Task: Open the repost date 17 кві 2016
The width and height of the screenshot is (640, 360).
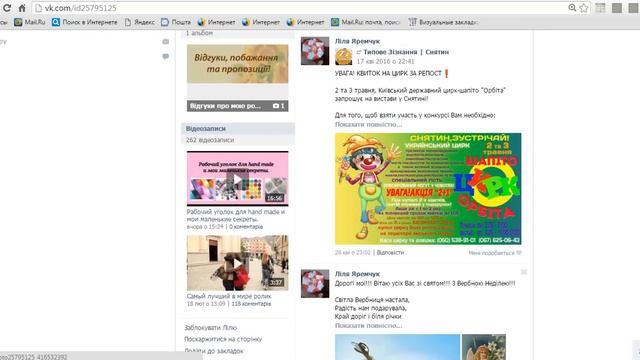Action: point(385,61)
